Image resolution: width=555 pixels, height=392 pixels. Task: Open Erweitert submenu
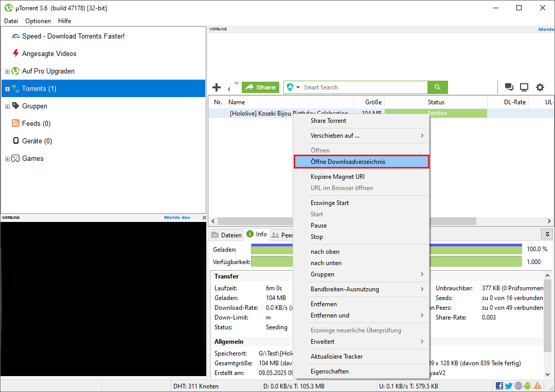pos(362,341)
